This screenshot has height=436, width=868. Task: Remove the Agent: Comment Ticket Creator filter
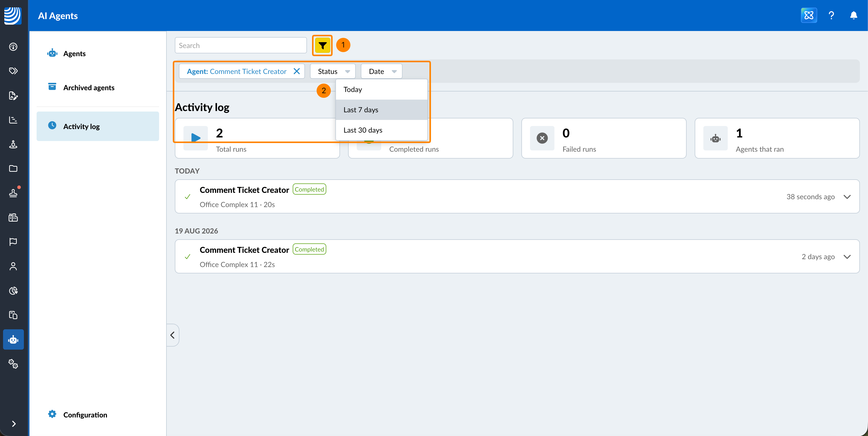(x=297, y=71)
